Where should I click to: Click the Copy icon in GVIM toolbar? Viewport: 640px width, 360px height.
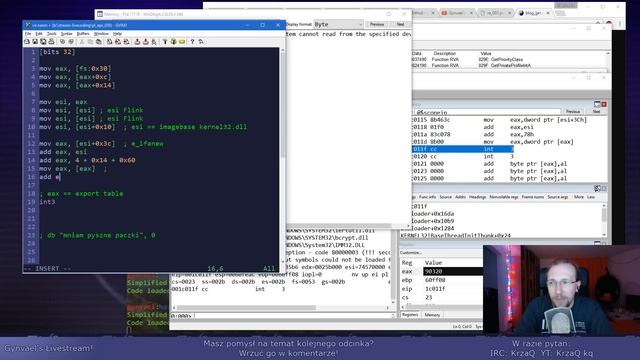click(90, 42)
